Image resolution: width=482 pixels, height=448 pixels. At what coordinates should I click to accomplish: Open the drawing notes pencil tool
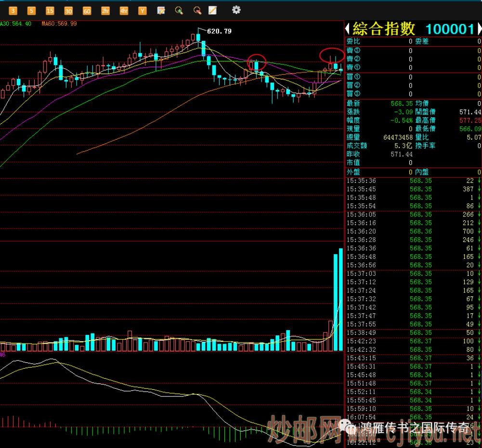212,11
